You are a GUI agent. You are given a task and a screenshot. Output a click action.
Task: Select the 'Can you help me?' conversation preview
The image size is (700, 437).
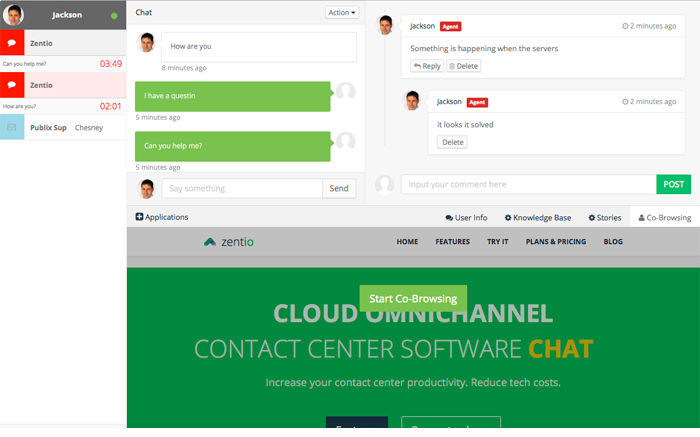[25, 64]
